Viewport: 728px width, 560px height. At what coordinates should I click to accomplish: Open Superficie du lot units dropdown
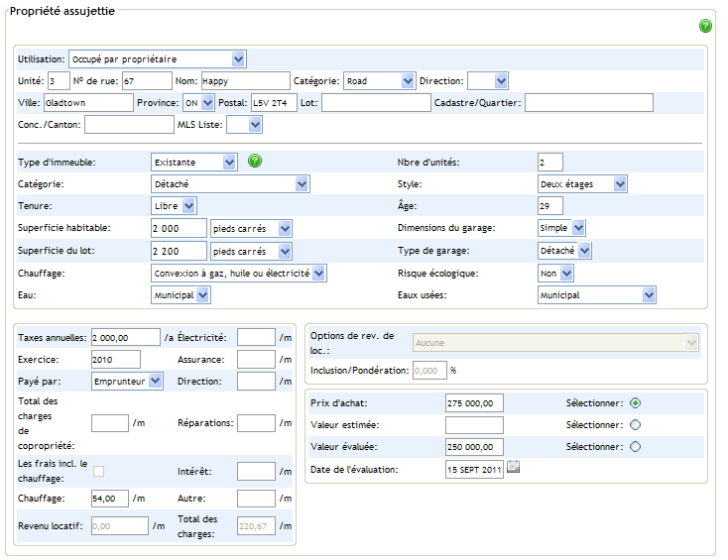tap(251, 252)
